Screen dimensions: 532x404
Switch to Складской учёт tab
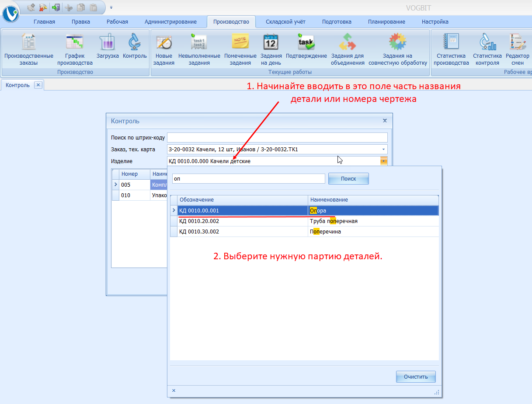pos(285,22)
